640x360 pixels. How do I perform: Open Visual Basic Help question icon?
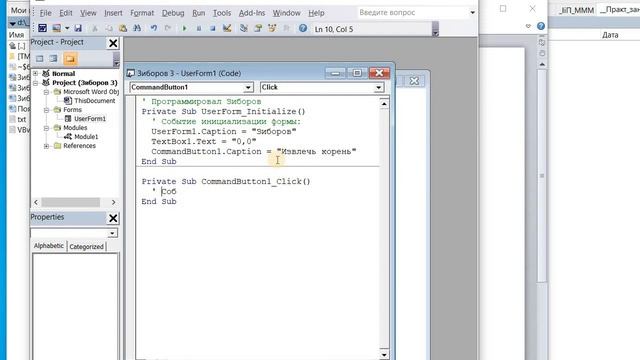(303, 28)
